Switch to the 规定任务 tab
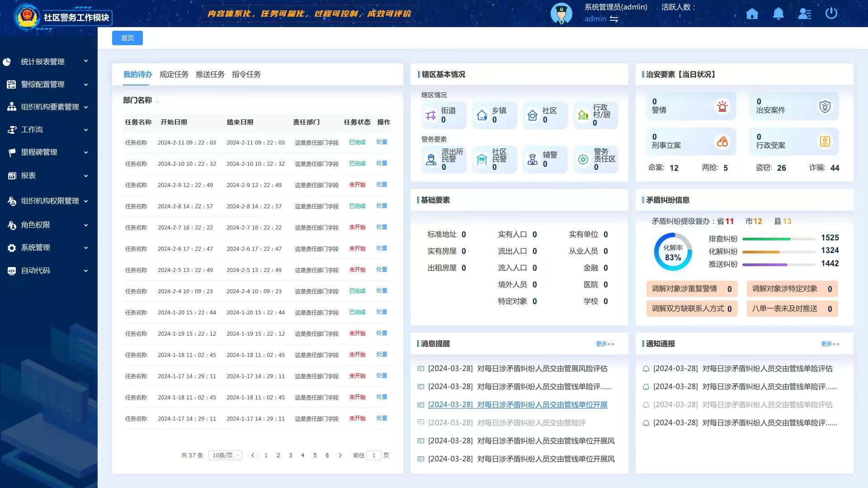868x488 pixels. click(174, 74)
